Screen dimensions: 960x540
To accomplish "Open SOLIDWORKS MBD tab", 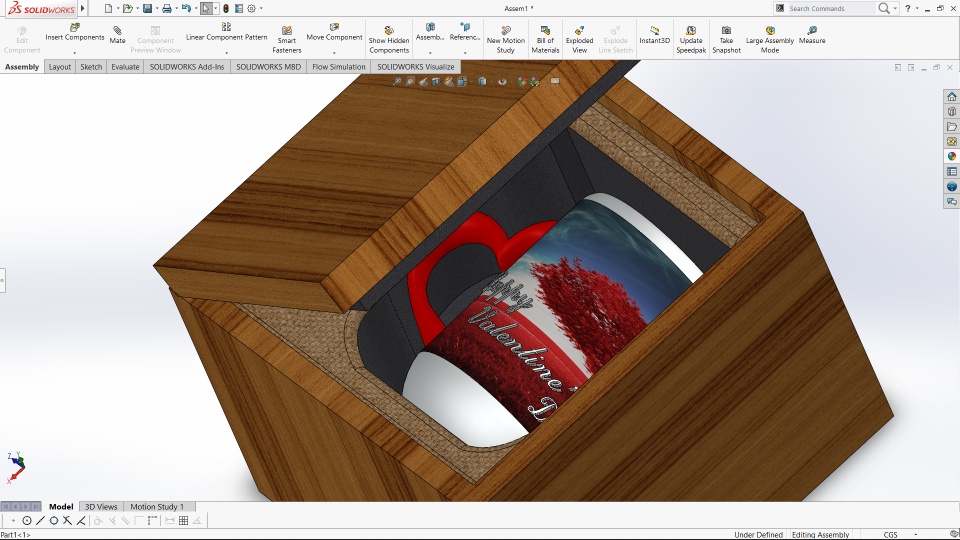I will (x=268, y=67).
